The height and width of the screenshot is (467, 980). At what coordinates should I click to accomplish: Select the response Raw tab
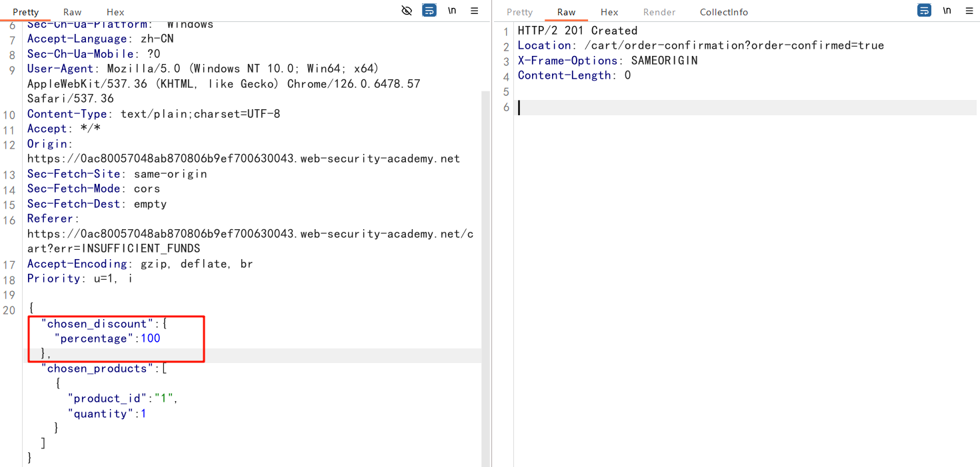point(566,12)
